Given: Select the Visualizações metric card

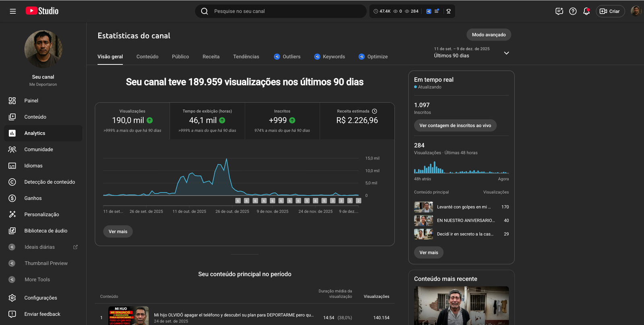Looking at the screenshot, I should pos(132,121).
